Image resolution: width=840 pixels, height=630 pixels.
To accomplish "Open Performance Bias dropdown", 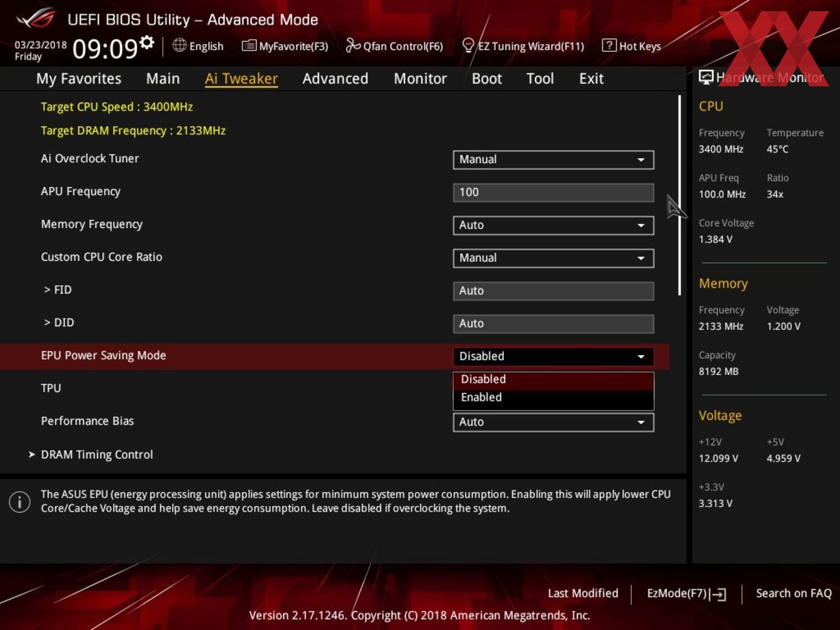I will 553,422.
